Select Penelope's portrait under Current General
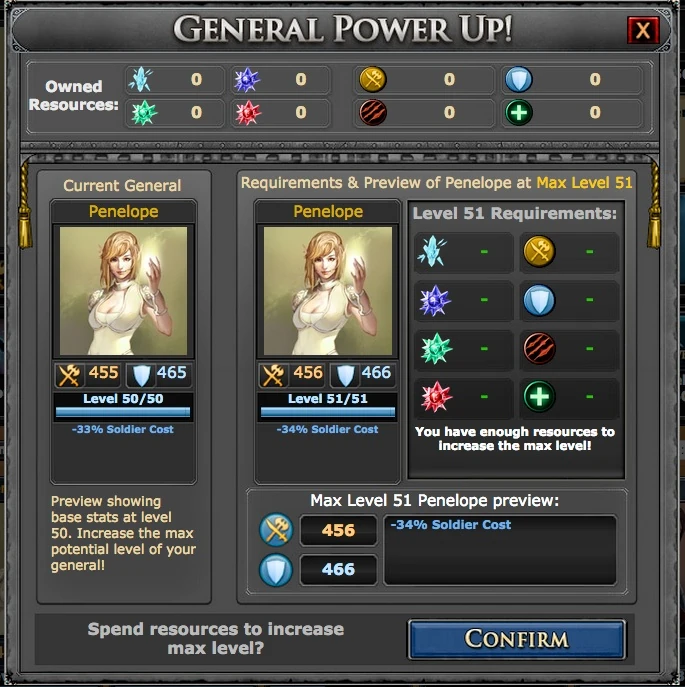Screen dimensions: 685x687 click(x=124, y=290)
